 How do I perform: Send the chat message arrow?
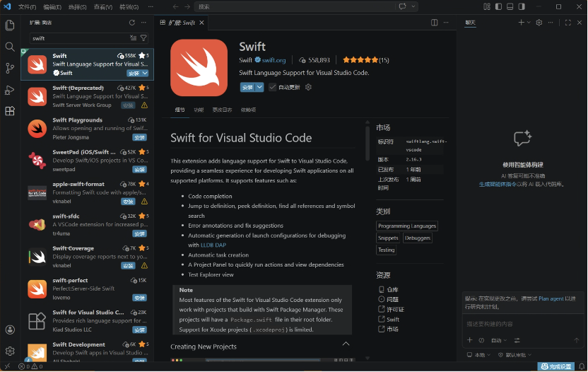click(x=577, y=340)
